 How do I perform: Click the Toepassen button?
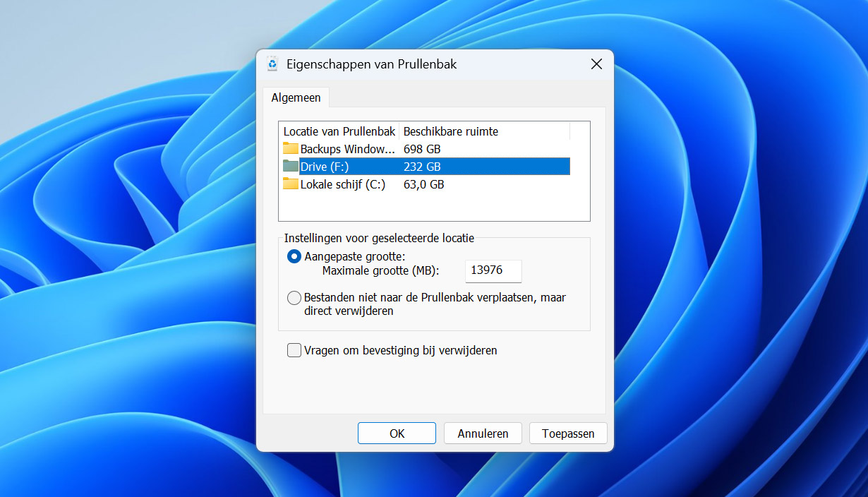pyautogui.click(x=568, y=433)
